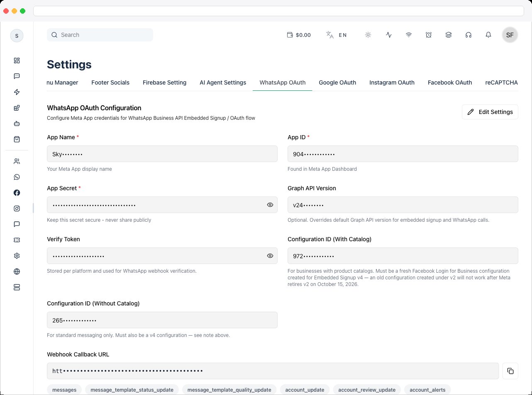532x395 pixels.
Task: Click the account_review_update tag
Action: (x=367, y=390)
